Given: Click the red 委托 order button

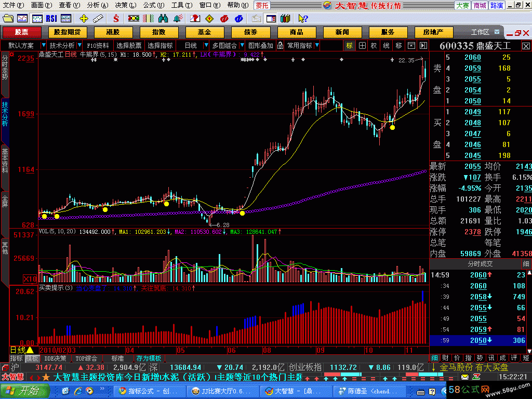Looking at the screenshot, I should click(262, 5).
